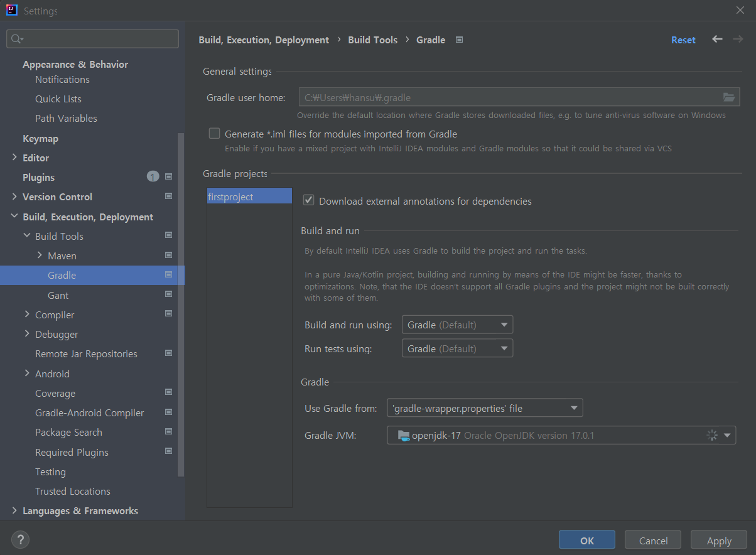The height and width of the screenshot is (555, 756).
Task: Collapse Build, Execution, Deployment section
Action: tap(14, 217)
